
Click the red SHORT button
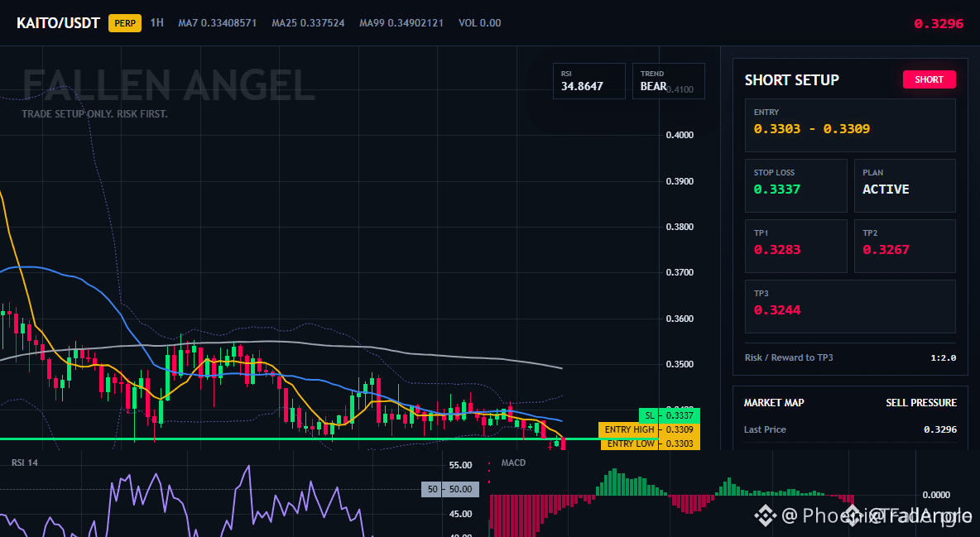[929, 79]
